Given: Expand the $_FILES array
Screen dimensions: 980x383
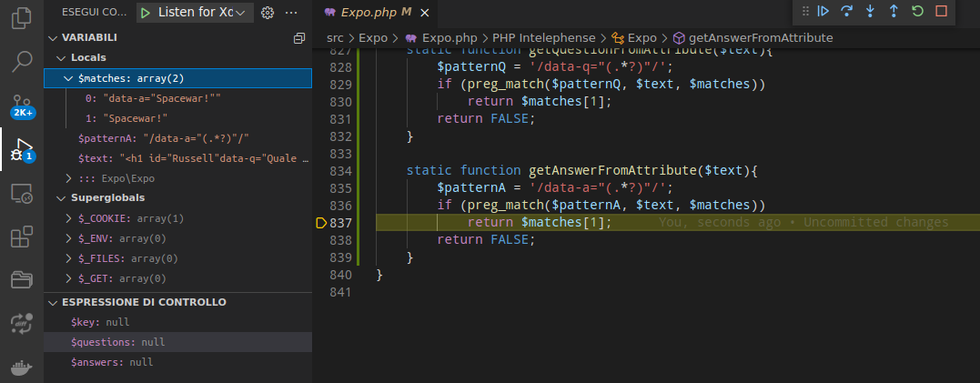Looking at the screenshot, I should coord(68,258).
